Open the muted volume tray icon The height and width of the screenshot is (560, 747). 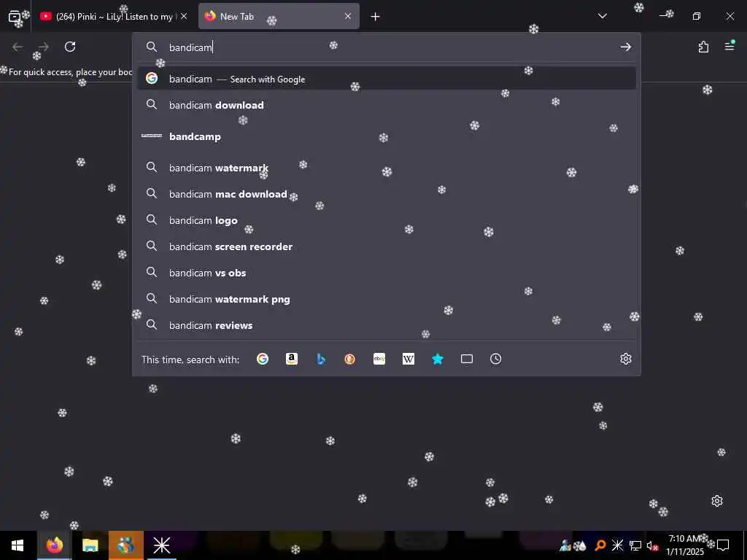(x=652, y=545)
